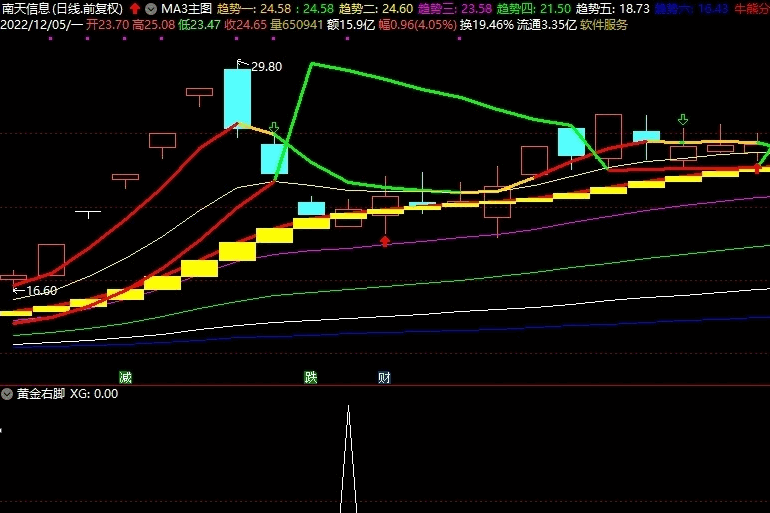Click the date 2022/12/05/一
Image resolution: width=770 pixels, height=513 pixels.
[42, 25]
